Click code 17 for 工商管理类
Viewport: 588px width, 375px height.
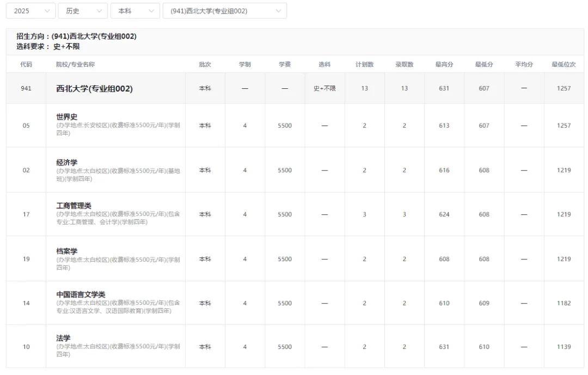click(26, 214)
